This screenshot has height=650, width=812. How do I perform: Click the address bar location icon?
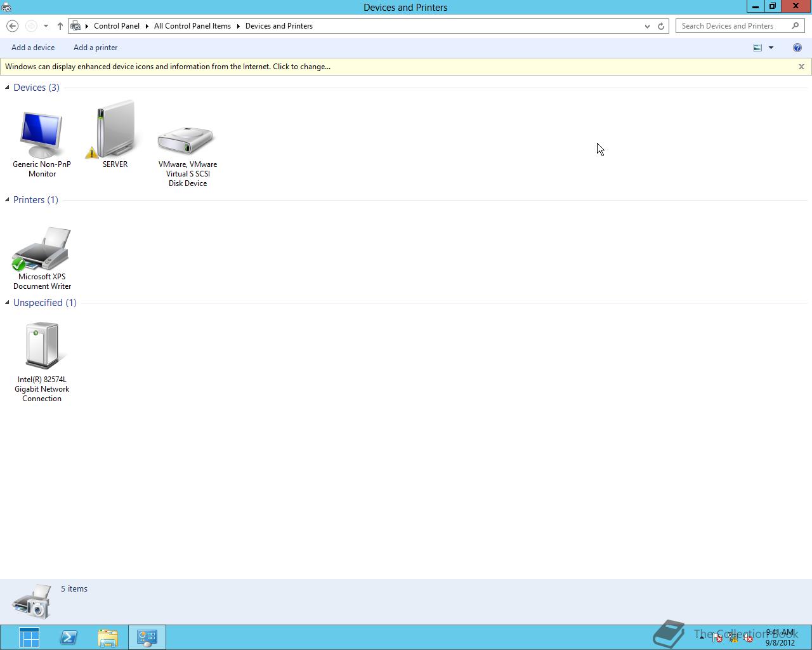(x=75, y=26)
